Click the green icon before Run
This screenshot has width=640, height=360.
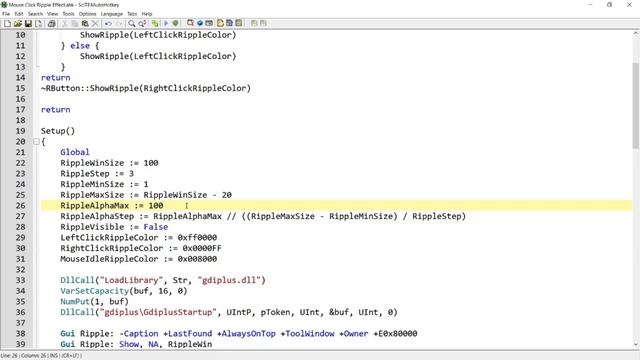coord(155,24)
